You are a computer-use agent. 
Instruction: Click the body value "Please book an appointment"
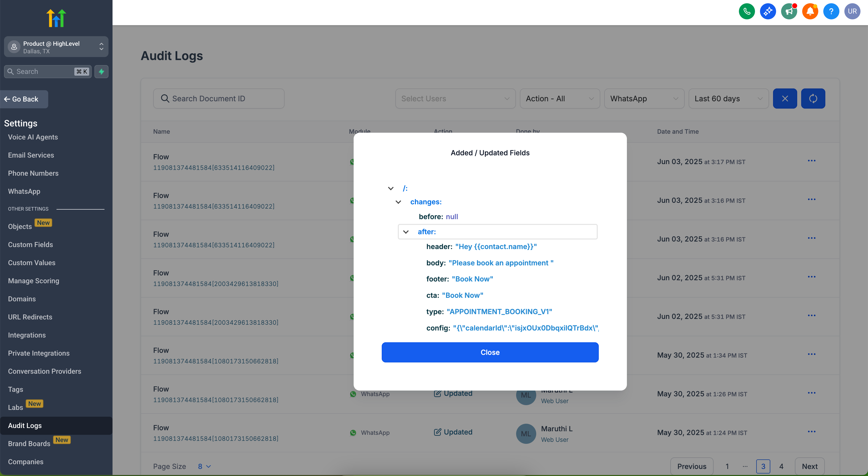[x=501, y=263]
